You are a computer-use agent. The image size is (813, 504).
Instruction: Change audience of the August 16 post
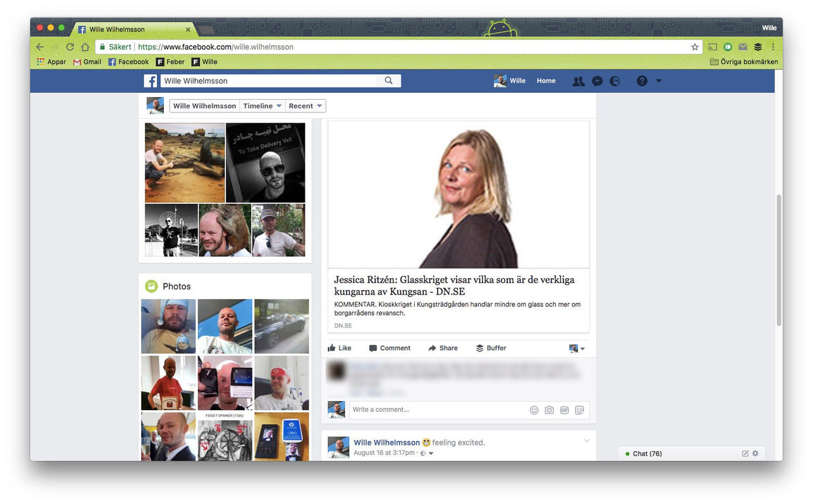[427, 453]
